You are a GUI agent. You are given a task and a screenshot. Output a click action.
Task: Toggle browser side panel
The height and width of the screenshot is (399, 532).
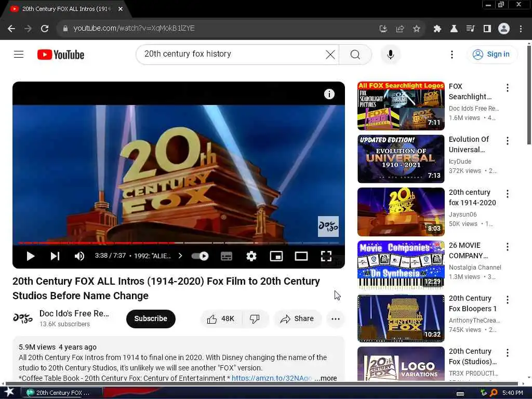click(x=487, y=29)
